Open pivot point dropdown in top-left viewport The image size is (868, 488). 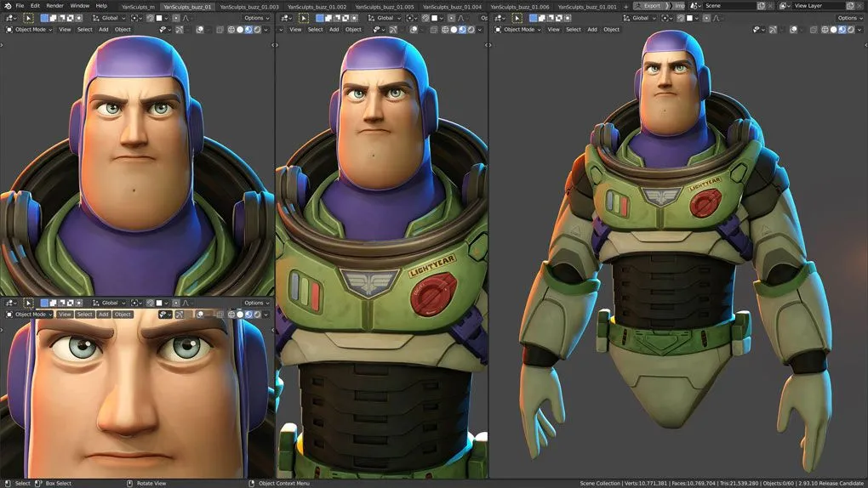(136, 18)
